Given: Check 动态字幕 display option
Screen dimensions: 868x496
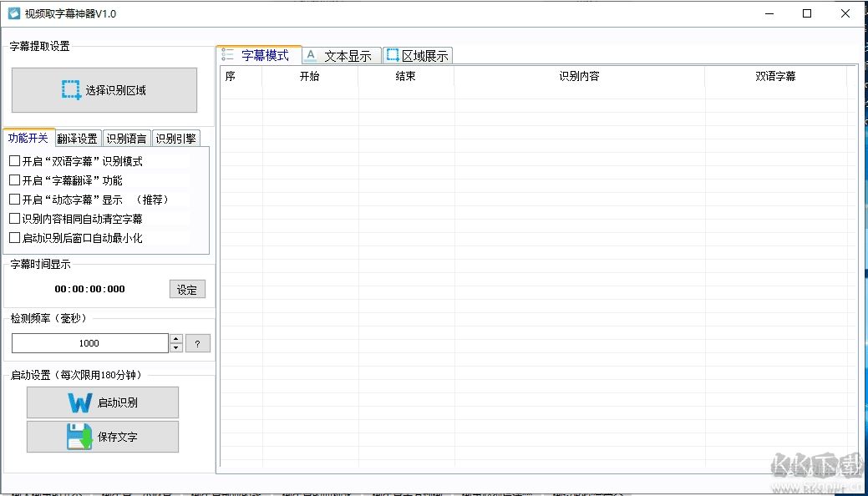Looking at the screenshot, I should coord(14,199).
